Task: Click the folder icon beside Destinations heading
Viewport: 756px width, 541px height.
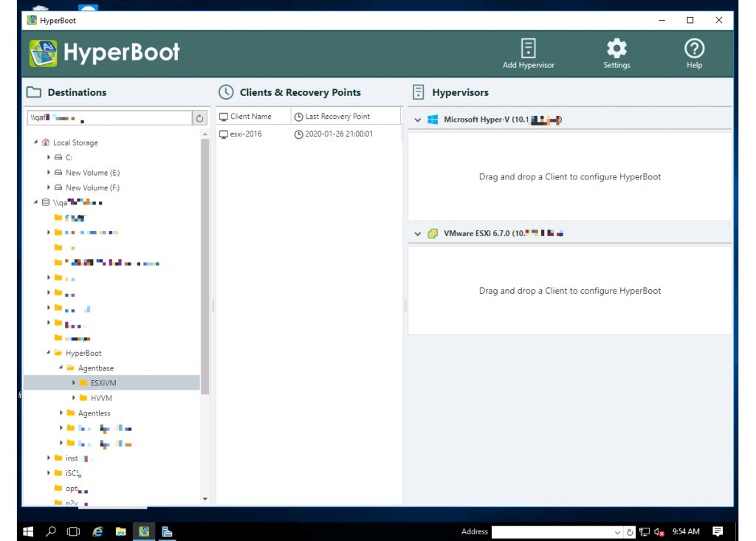Action: (33, 92)
